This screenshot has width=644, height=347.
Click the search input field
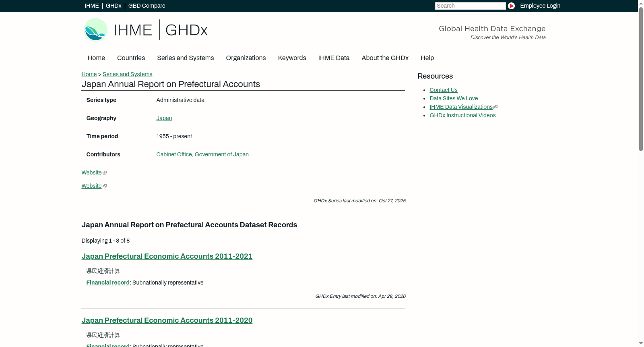pyautogui.click(x=470, y=6)
